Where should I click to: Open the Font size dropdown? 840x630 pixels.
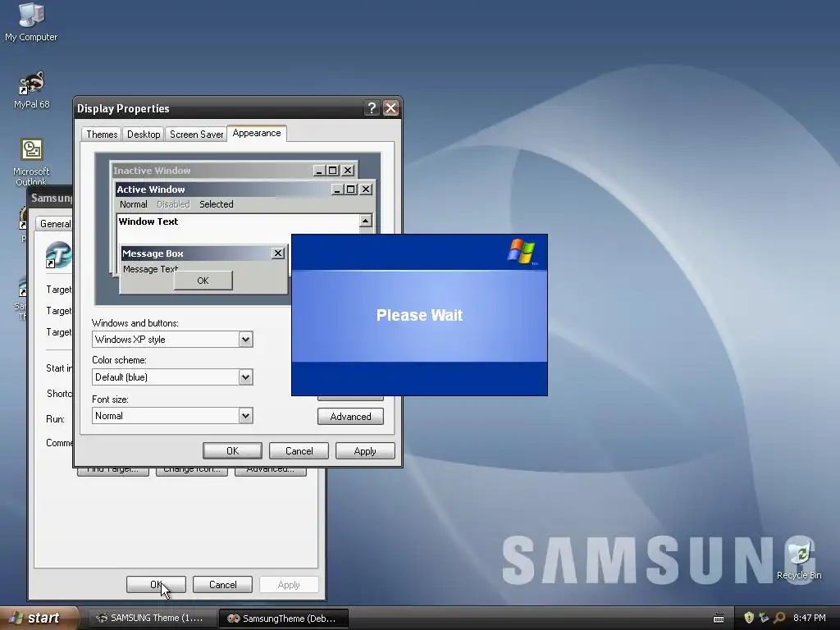click(245, 416)
